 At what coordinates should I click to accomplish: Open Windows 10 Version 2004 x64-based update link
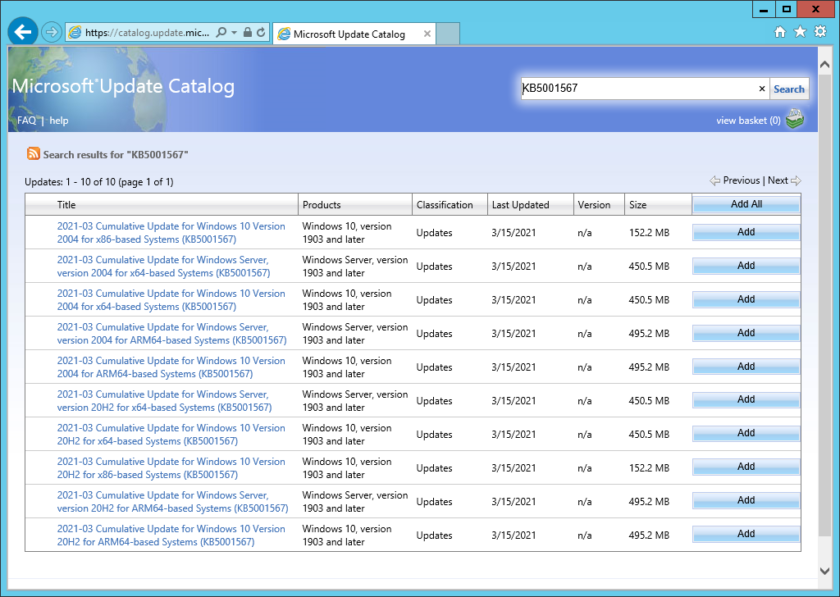click(x=171, y=300)
